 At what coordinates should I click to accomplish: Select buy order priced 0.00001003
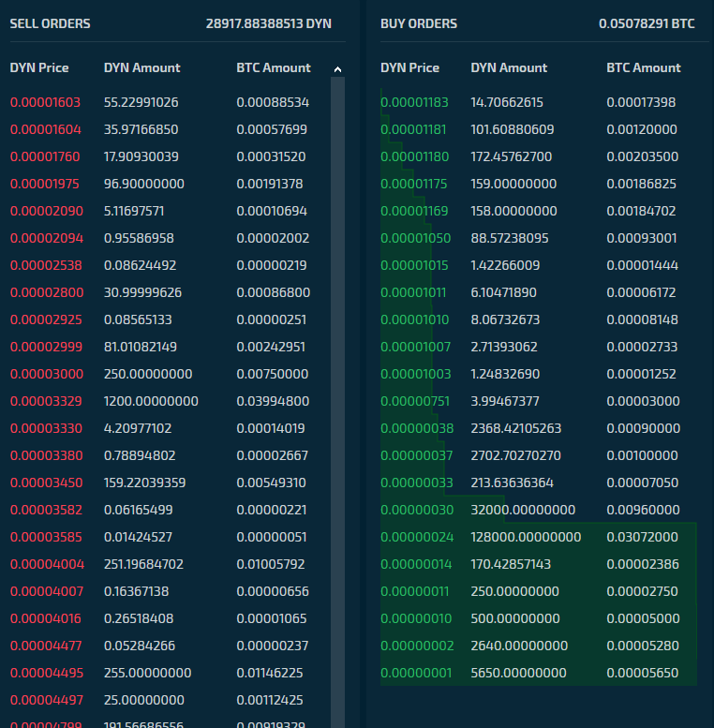click(x=539, y=374)
